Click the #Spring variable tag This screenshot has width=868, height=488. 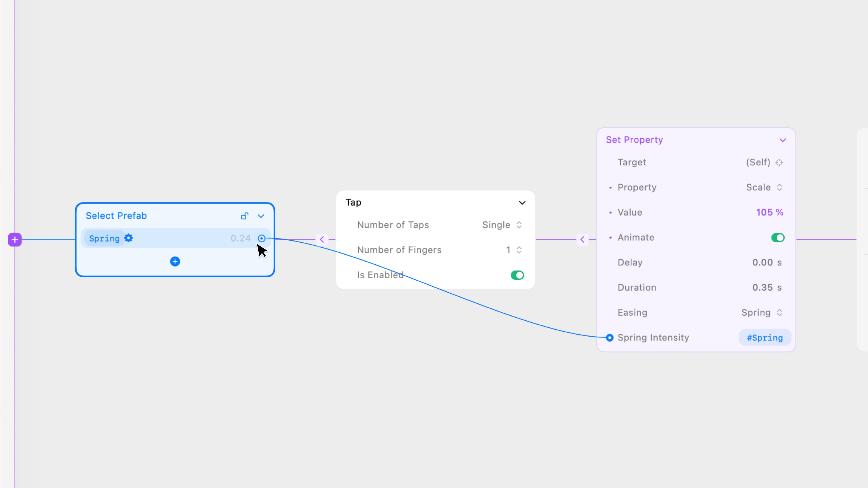pos(764,338)
